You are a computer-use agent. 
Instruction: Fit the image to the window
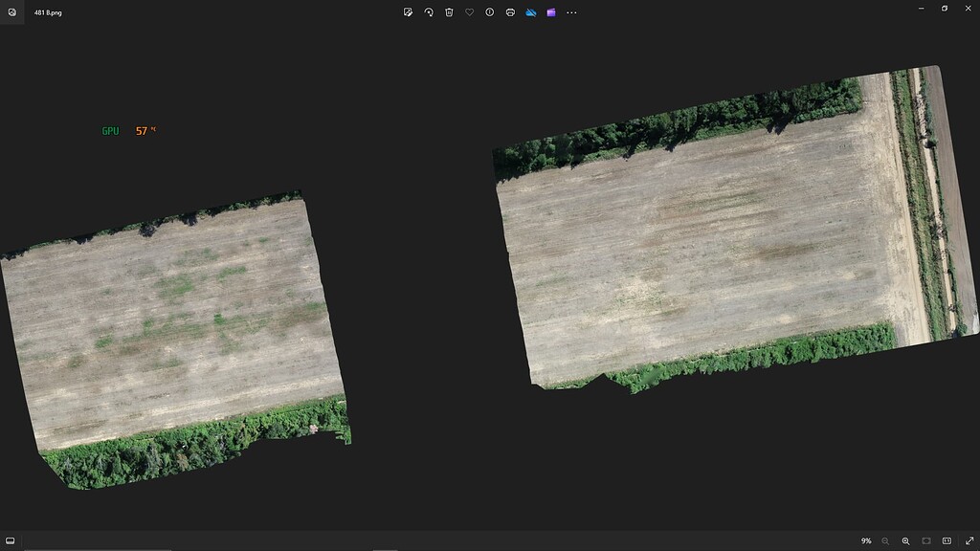pyautogui.click(x=924, y=541)
